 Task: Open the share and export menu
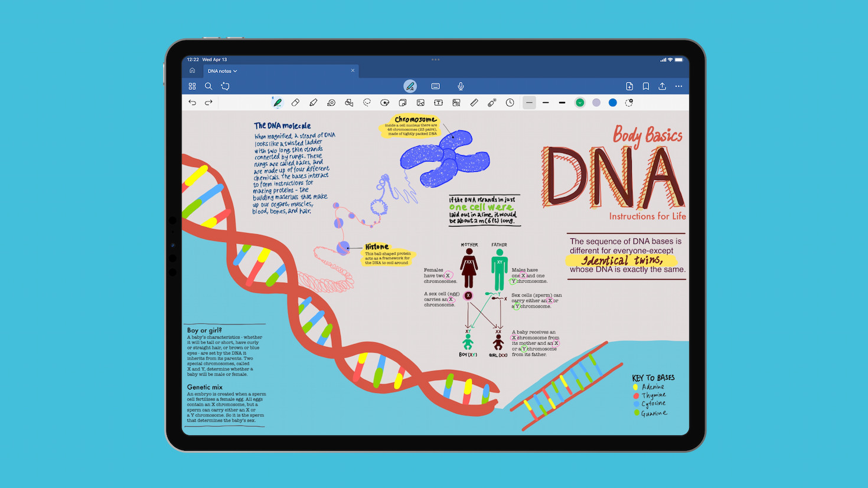pyautogui.click(x=662, y=86)
